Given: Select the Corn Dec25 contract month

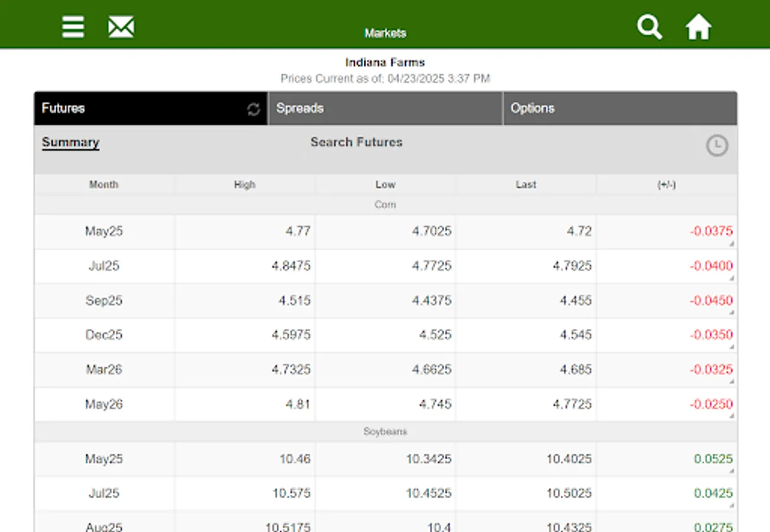Looking at the screenshot, I should pyautogui.click(x=103, y=335).
